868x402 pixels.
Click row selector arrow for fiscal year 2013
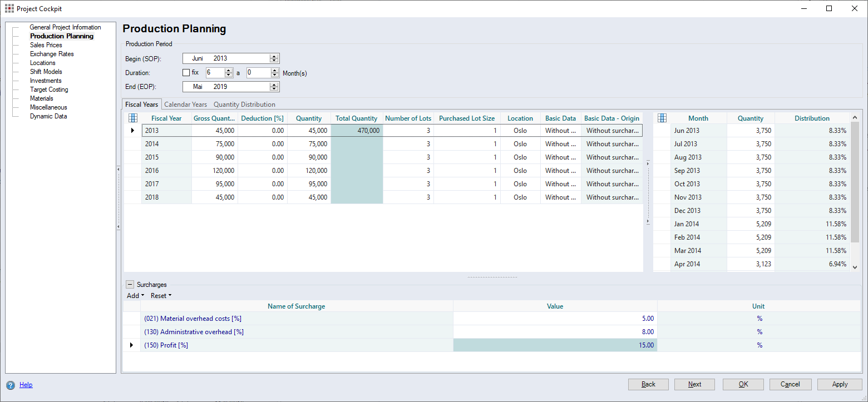tap(132, 131)
